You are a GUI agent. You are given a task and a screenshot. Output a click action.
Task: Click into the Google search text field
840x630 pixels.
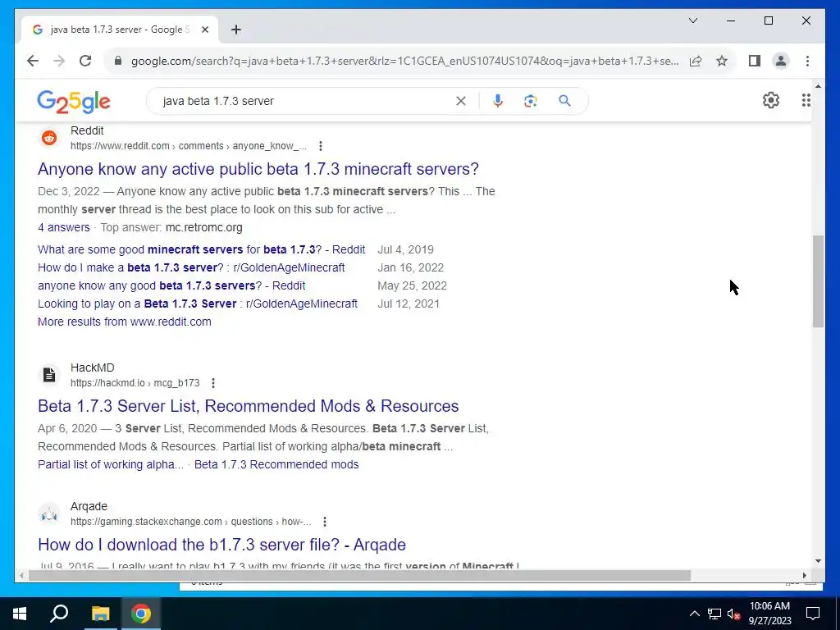[x=305, y=101]
